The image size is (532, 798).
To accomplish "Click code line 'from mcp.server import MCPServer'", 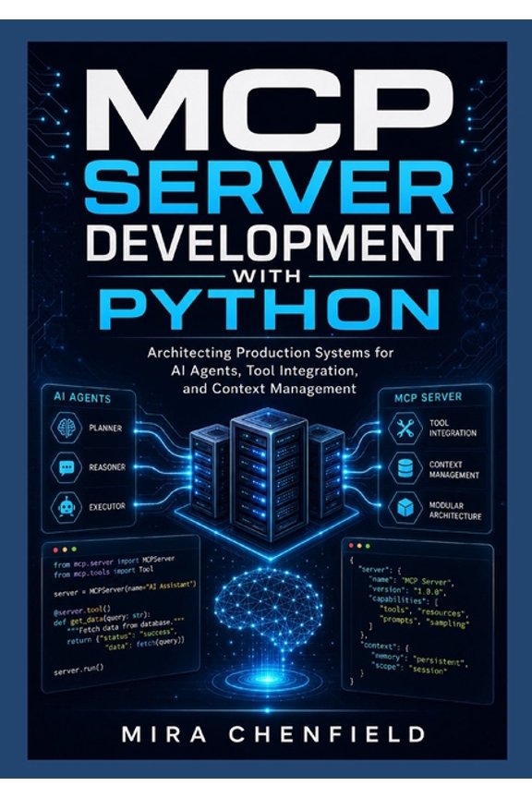I will 114,562.
